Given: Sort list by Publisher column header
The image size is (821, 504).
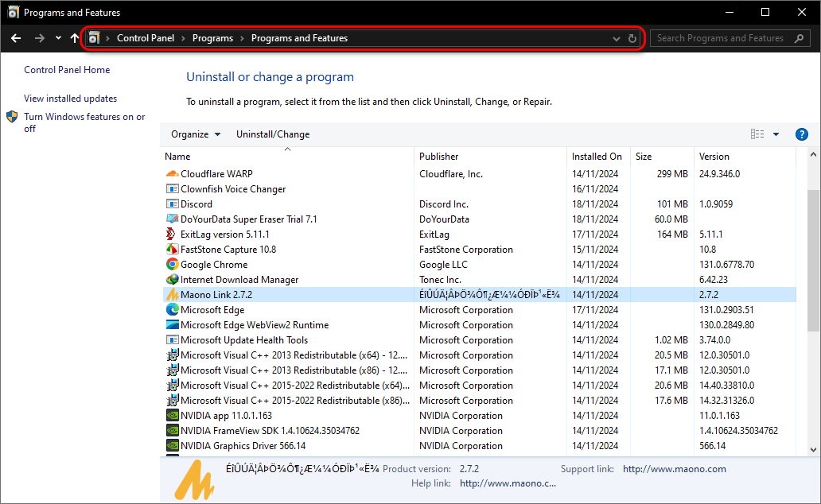Looking at the screenshot, I should 439,157.
